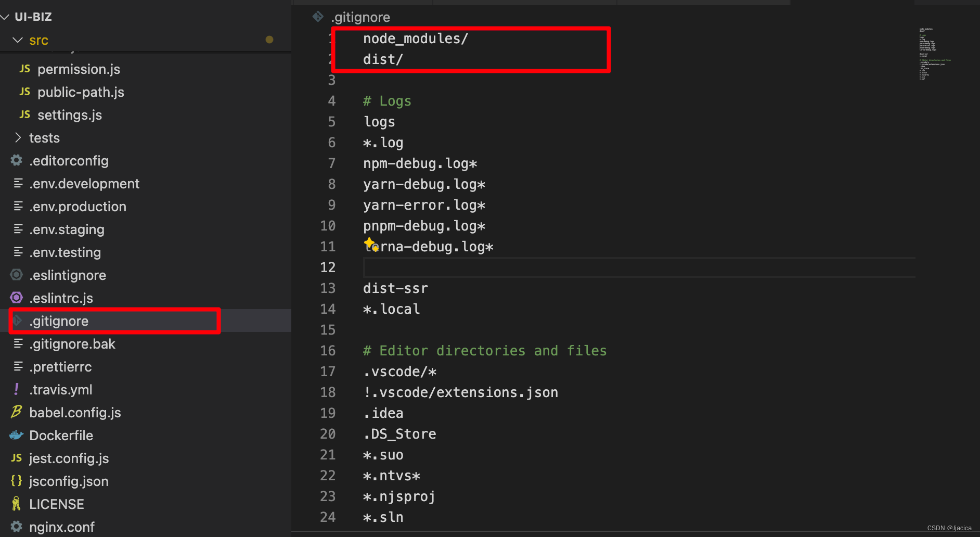Open the .gitignore.bak file
The image size is (980, 537).
pos(72,343)
